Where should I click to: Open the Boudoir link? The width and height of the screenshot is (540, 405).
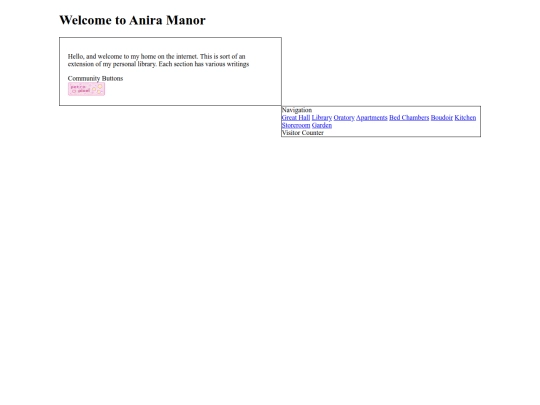click(x=442, y=118)
